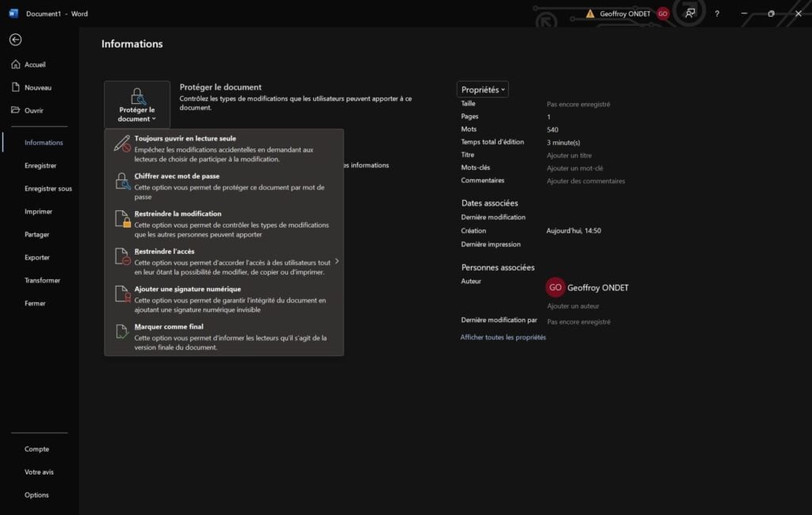Select Toujours ouvrir en lecture seule
812x515 pixels.
pyautogui.click(x=224, y=148)
